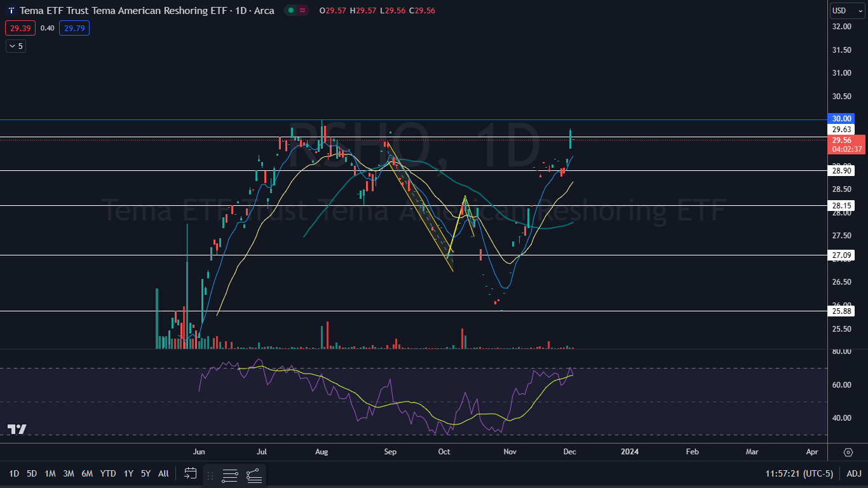The image size is (868, 488).
Task: Select the 6M time range
Action: (88, 473)
